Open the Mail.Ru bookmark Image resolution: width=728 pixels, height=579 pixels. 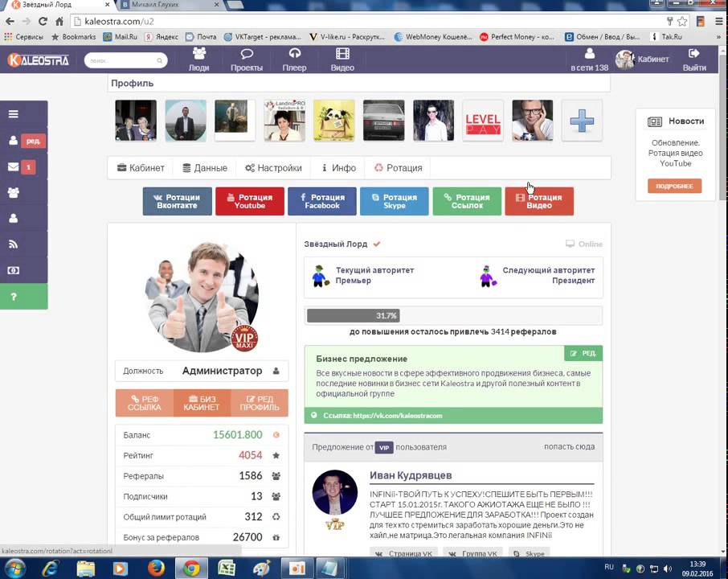(x=121, y=37)
